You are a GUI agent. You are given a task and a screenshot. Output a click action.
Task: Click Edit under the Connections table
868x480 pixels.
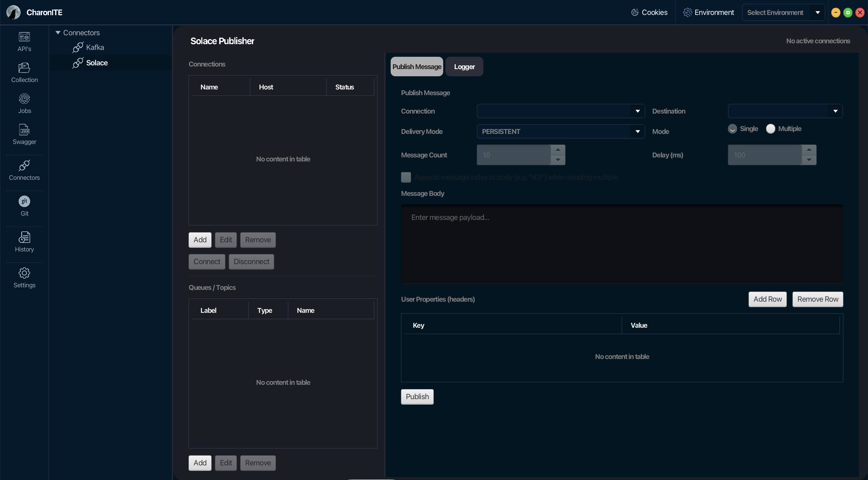point(226,240)
